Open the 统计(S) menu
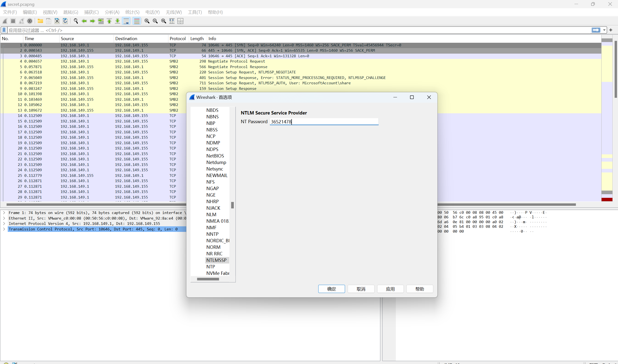 click(x=132, y=12)
